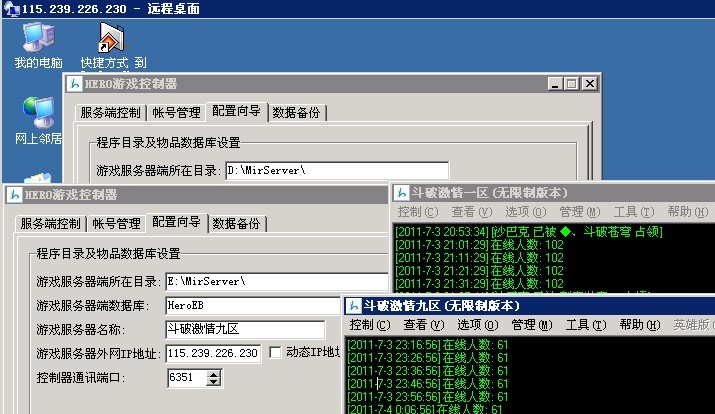Click the 网上邻居 desktop icon
Screen dimensions: 715x414
pos(39,114)
